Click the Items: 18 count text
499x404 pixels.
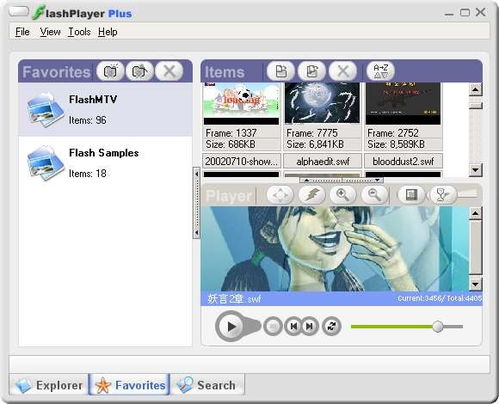(x=87, y=174)
